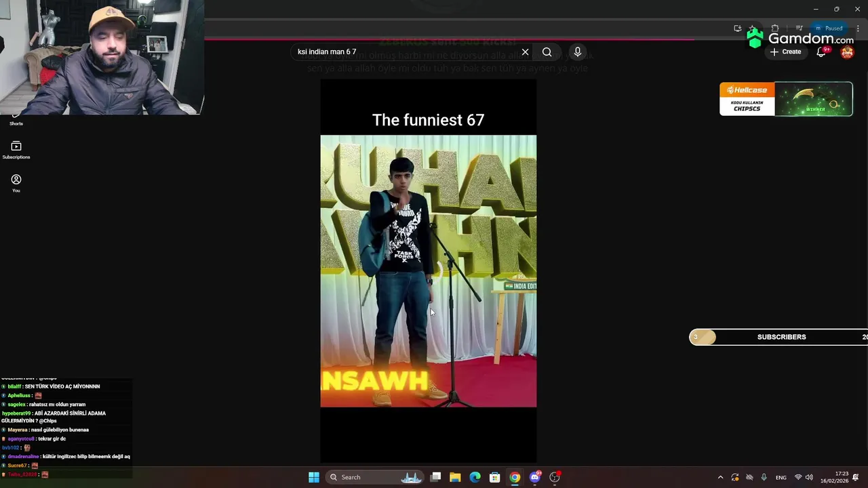Click the Windows taskbar Search box
The image size is (868, 488).
click(375, 477)
